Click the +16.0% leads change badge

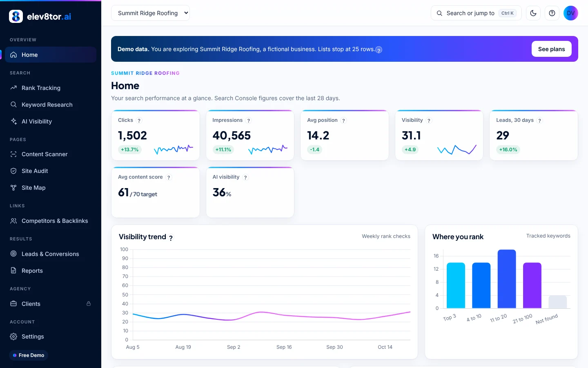[x=508, y=150]
